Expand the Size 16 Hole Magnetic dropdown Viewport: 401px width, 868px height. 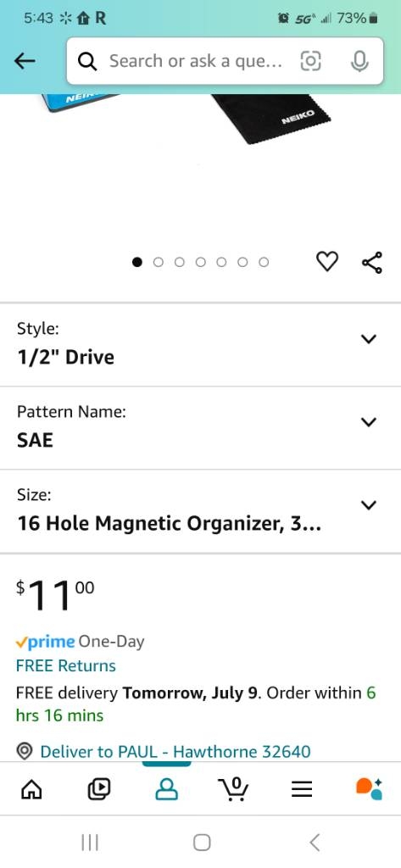pos(200,511)
